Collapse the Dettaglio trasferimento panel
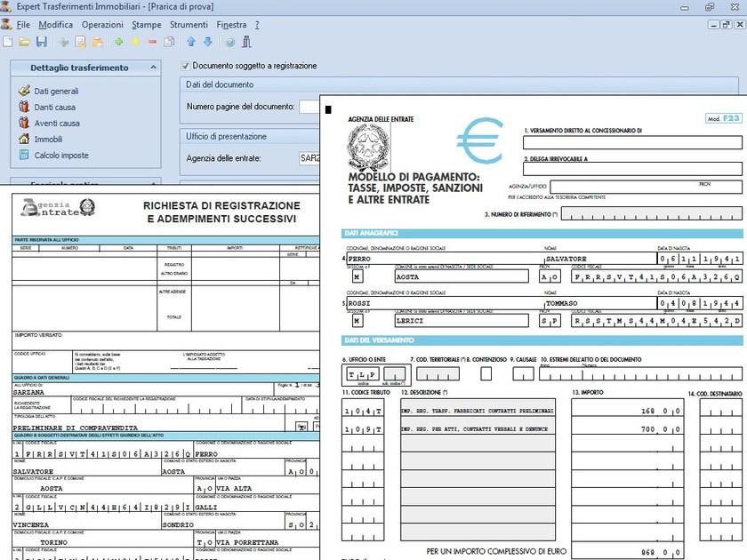Image resolution: width=747 pixels, height=560 pixels. pos(153,68)
